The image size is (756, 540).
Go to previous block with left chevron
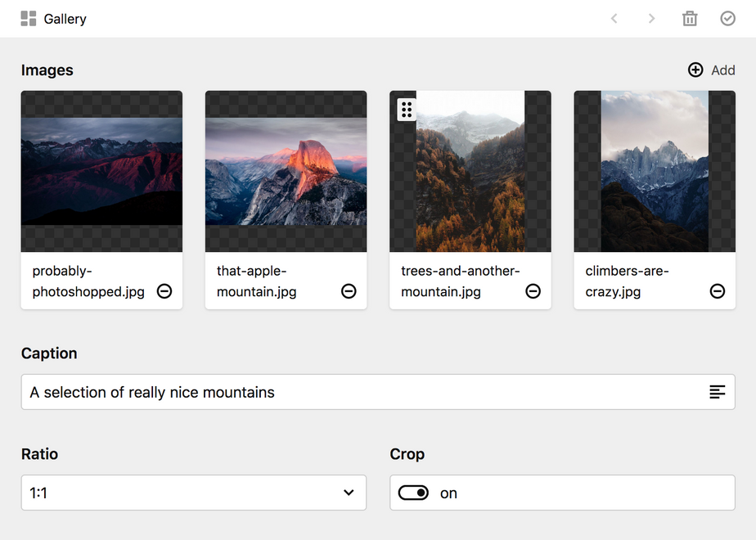(x=614, y=19)
